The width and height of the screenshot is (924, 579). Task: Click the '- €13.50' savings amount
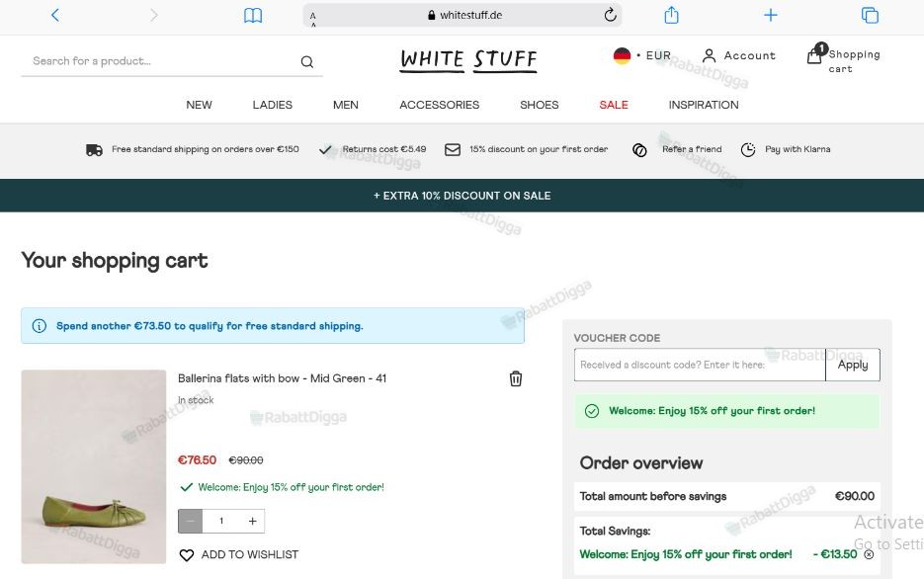click(834, 554)
